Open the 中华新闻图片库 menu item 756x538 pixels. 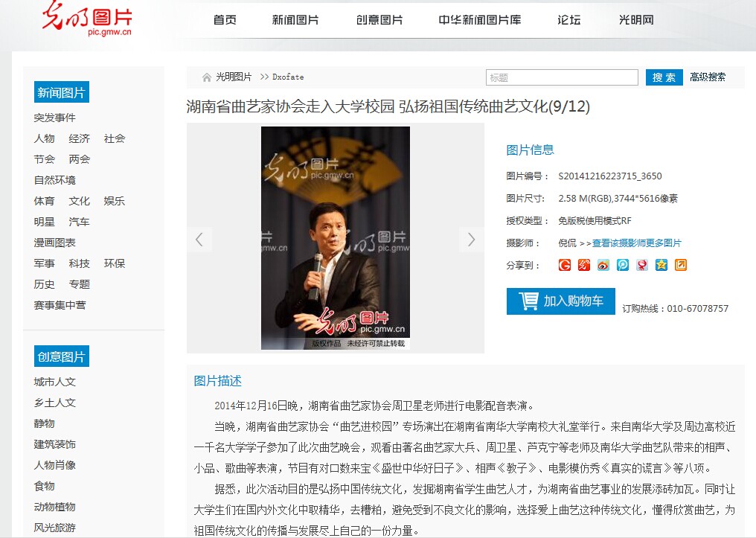[x=480, y=20]
